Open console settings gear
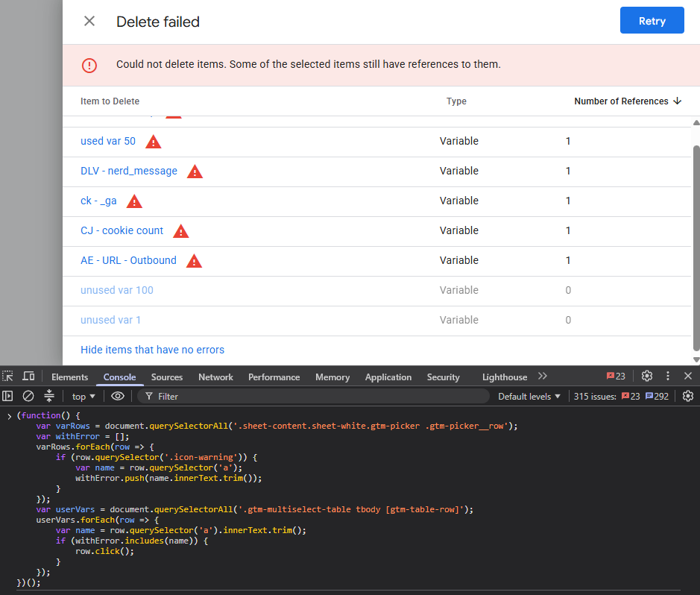Image resolution: width=700 pixels, height=595 pixels. 688,396
